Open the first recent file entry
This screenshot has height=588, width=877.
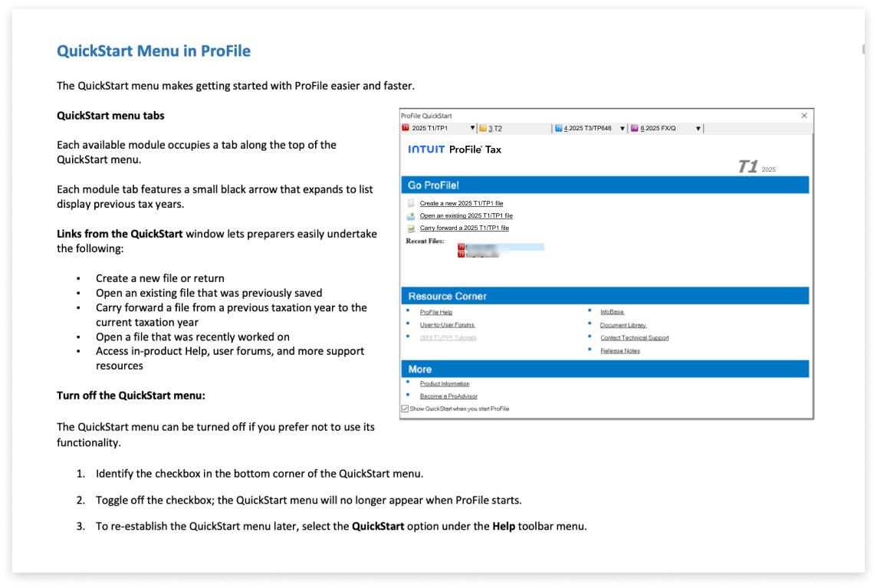pos(501,247)
